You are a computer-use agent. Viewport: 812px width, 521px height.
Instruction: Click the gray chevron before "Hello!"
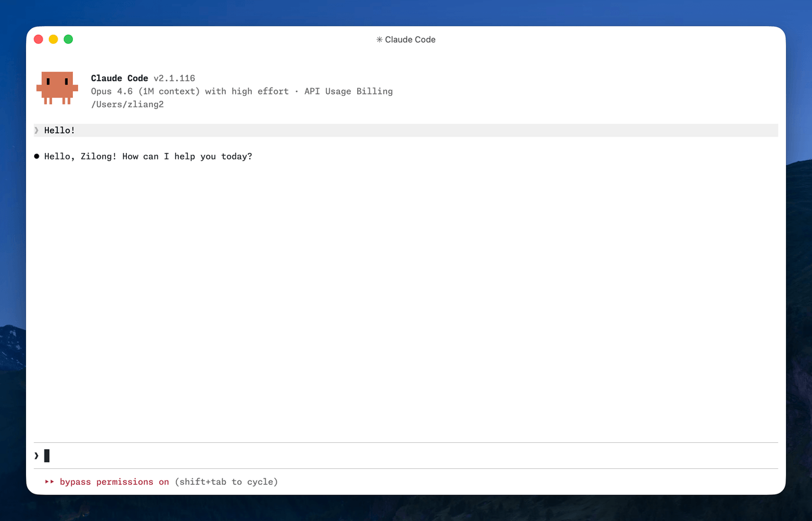pos(37,130)
